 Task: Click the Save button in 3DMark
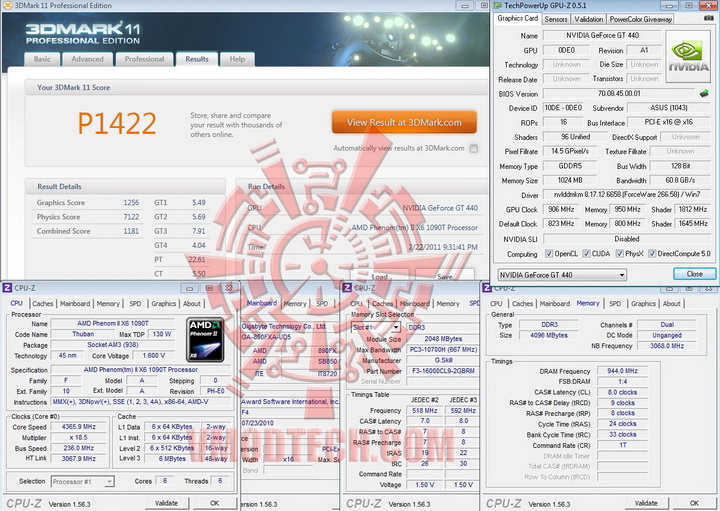pos(444,276)
